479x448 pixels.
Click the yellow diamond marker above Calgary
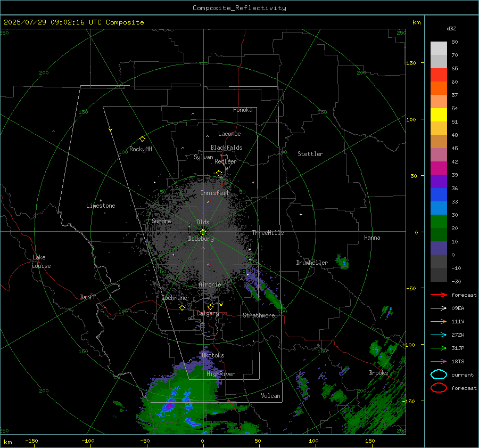[210, 307]
